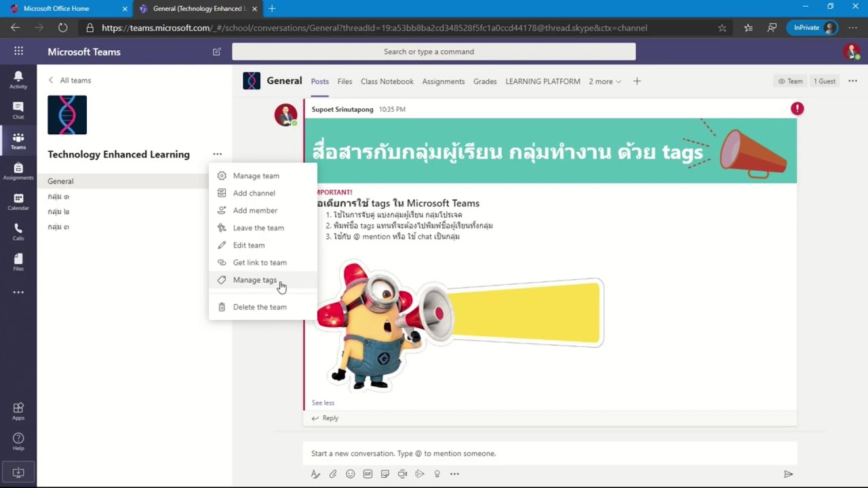Switch to the Posts tab
The height and width of the screenshot is (488, 868).
click(319, 81)
